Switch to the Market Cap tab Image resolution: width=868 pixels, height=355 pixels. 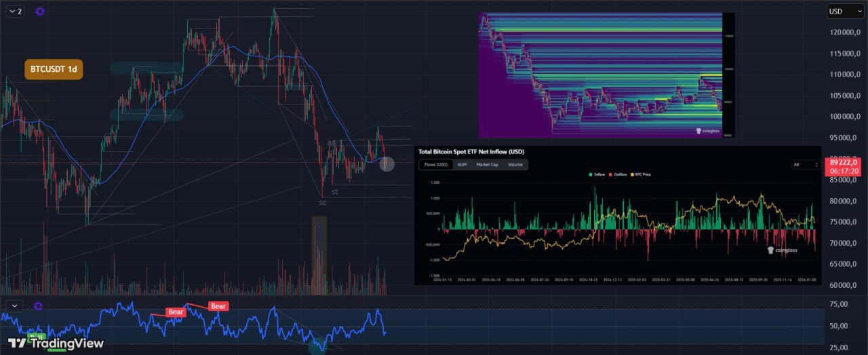click(487, 164)
